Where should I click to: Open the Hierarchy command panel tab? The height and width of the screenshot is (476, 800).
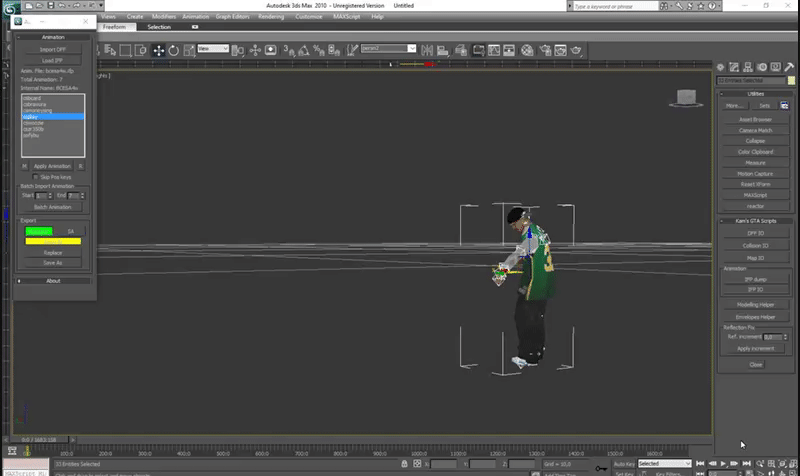coord(748,67)
